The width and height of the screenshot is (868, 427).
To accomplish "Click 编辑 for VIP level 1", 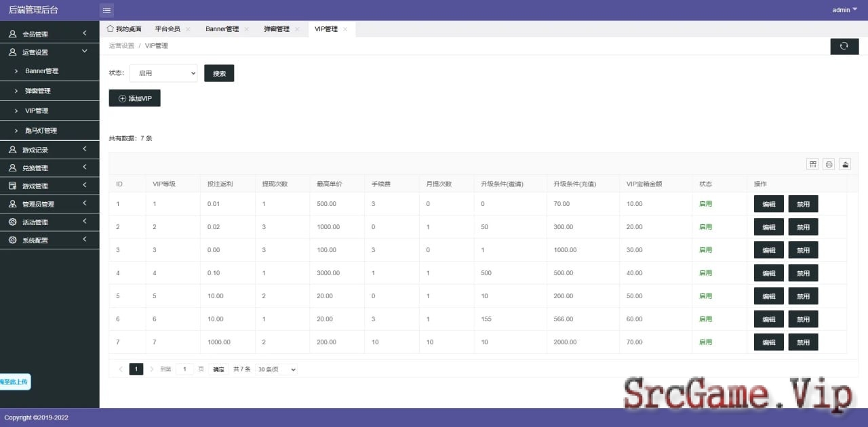I will click(769, 204).
